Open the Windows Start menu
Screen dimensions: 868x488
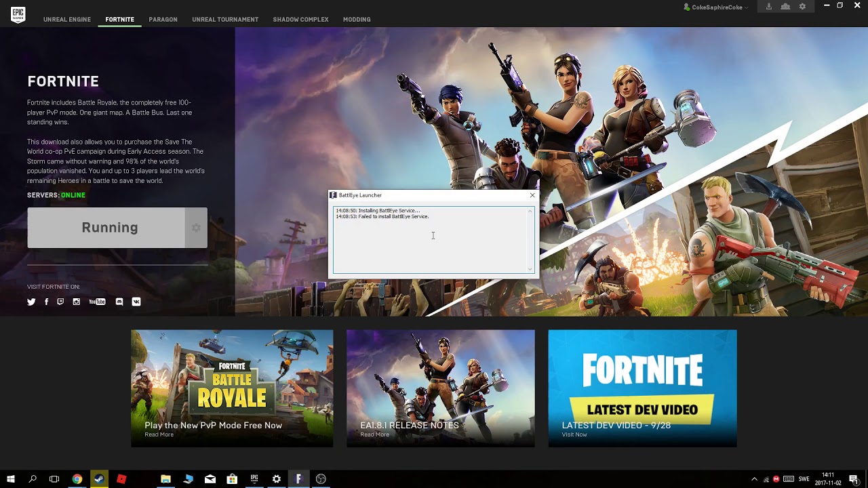point(11,479)
